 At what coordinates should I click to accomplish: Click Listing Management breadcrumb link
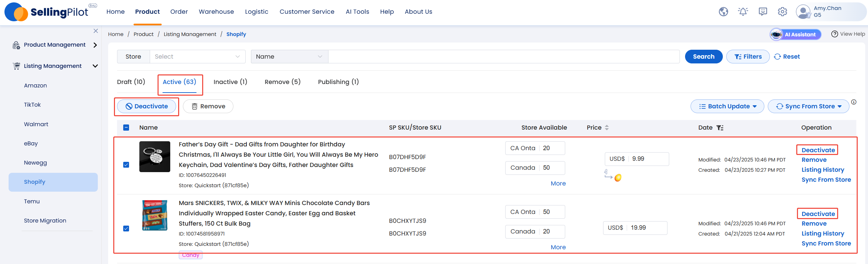[190, 34]
